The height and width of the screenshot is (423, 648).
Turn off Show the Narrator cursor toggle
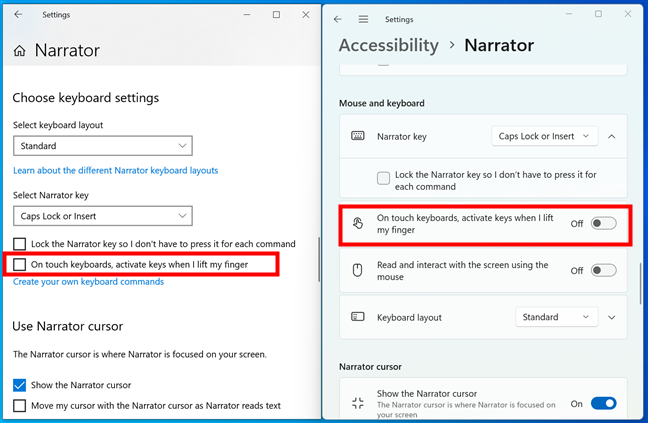604,403
